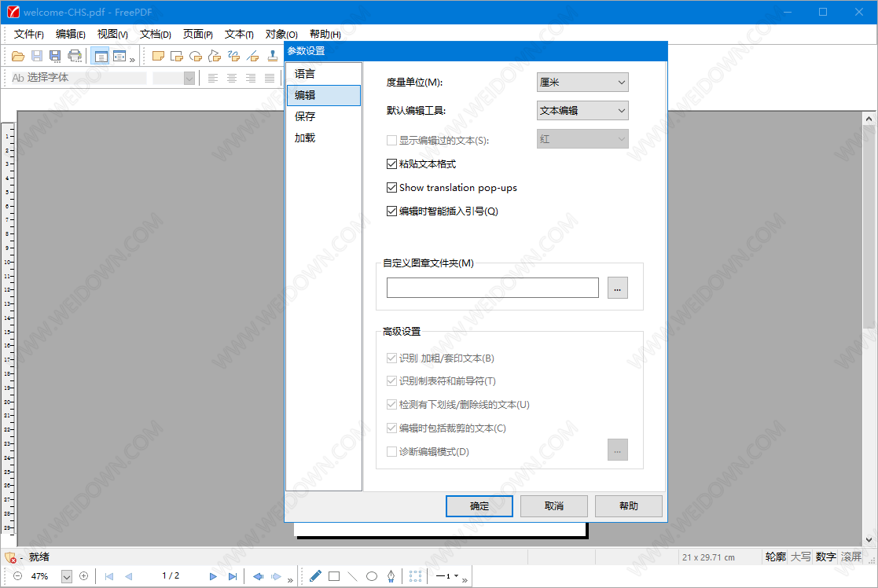Select the stamp tool icon
The width and height of the screenshot is (878, 588).
click(272, 56)
